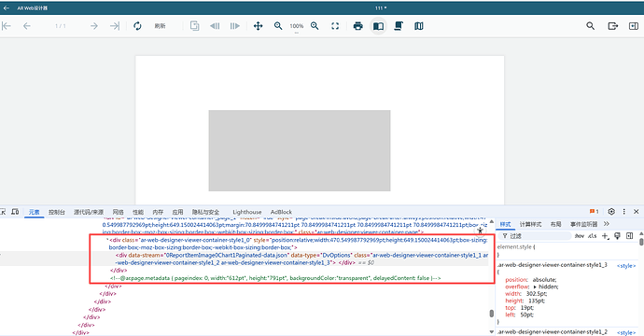Click the history forward icon in toolbar
This screenshot has height=336, width=644.
pyautogui.click(x=234, y=26)
